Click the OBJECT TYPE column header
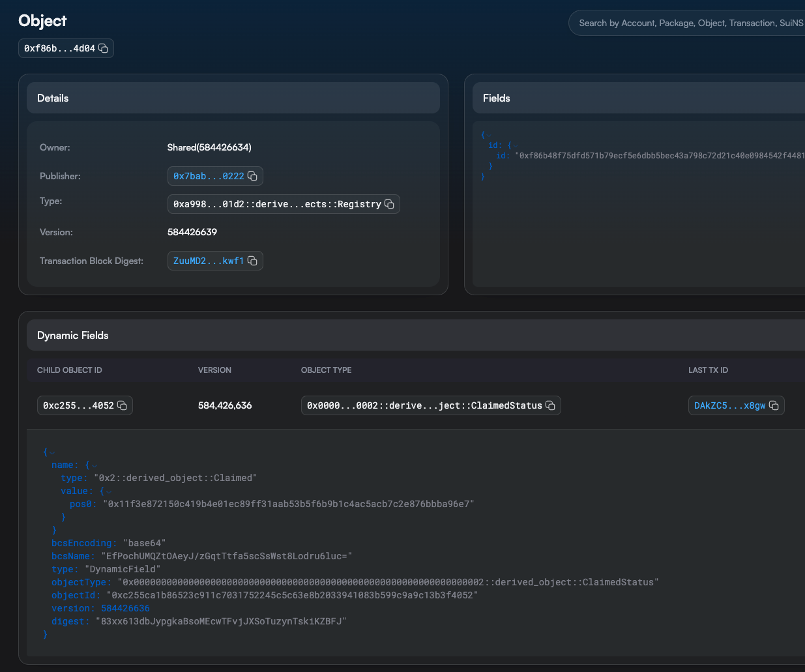805x672 pixels. click(x=326, y=370)
